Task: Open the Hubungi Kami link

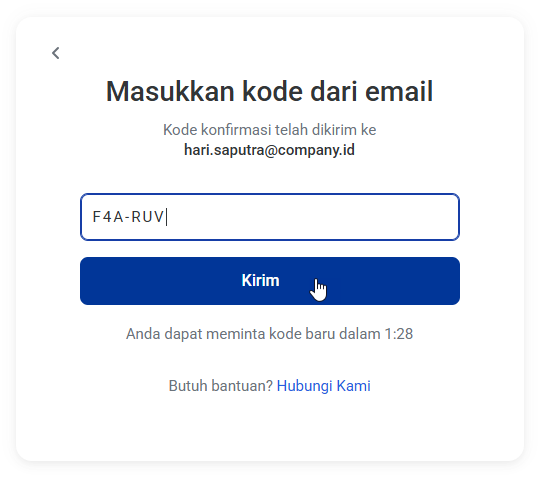Action: click(x=323, y=386)
